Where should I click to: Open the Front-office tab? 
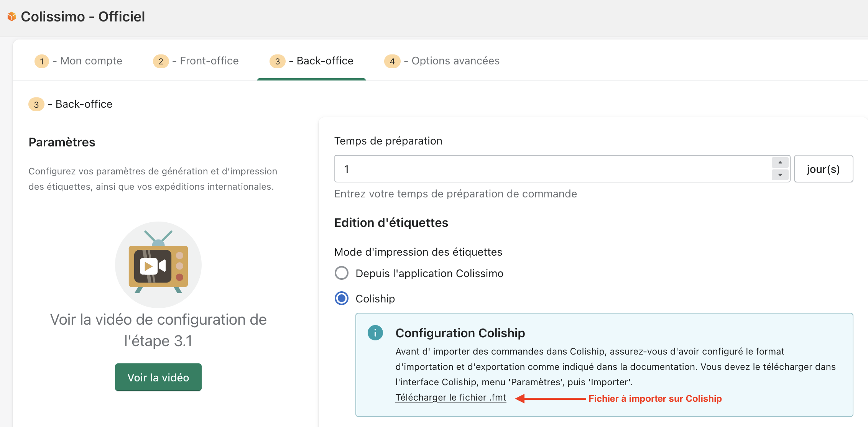[209, 61]
